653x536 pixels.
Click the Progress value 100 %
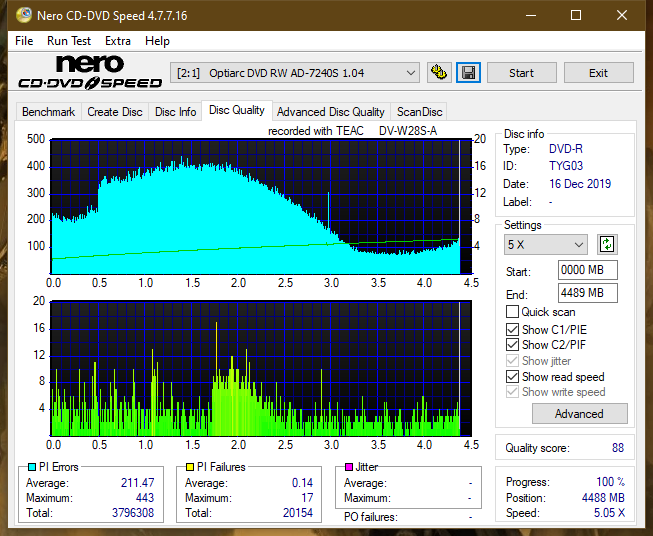(x=611, y=482)
